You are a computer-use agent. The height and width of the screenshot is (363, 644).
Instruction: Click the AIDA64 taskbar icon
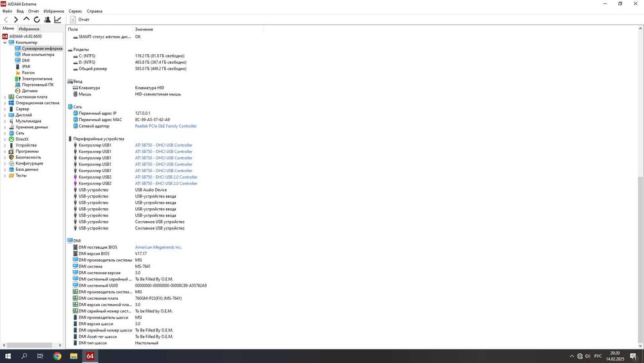click(90, 356)
